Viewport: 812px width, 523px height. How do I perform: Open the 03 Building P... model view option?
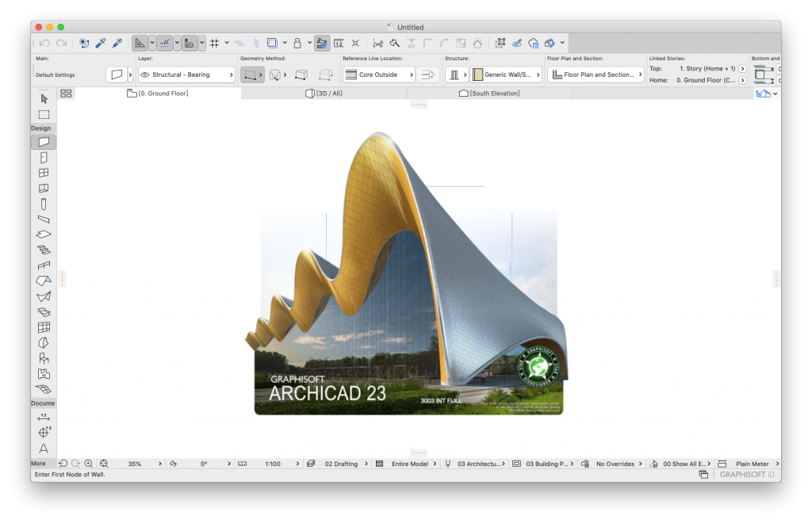tap(547, 464)
